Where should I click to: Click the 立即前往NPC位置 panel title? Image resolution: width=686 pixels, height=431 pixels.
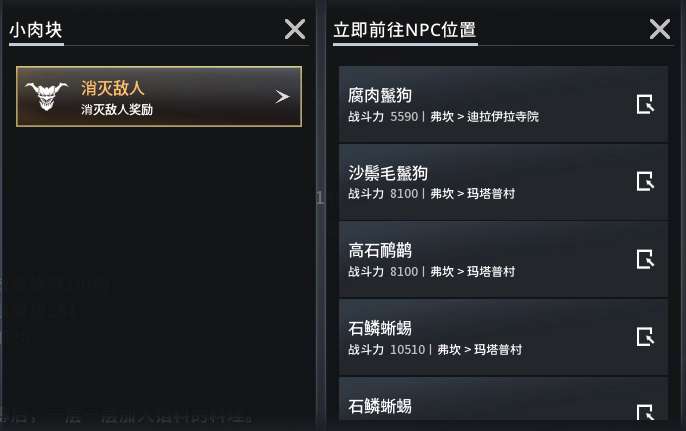click(x=404, y=30)
